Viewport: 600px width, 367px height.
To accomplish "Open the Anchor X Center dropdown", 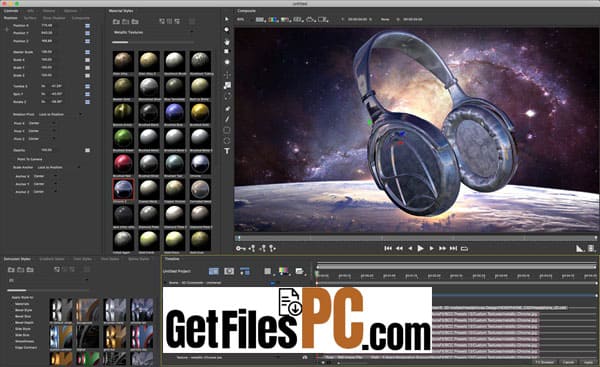I will [x=45, y=176].
